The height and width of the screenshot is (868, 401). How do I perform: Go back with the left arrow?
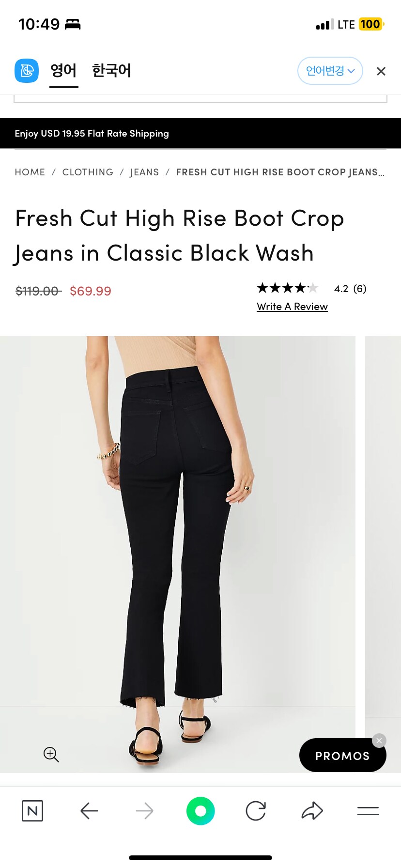(x=89, y=810)
